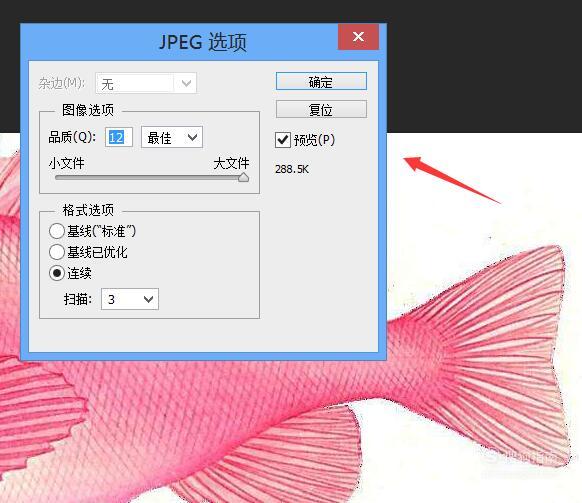Toggle the 预览(P) checkbox
This screenshot has height=503, width=582.
(x=283, y=140)
